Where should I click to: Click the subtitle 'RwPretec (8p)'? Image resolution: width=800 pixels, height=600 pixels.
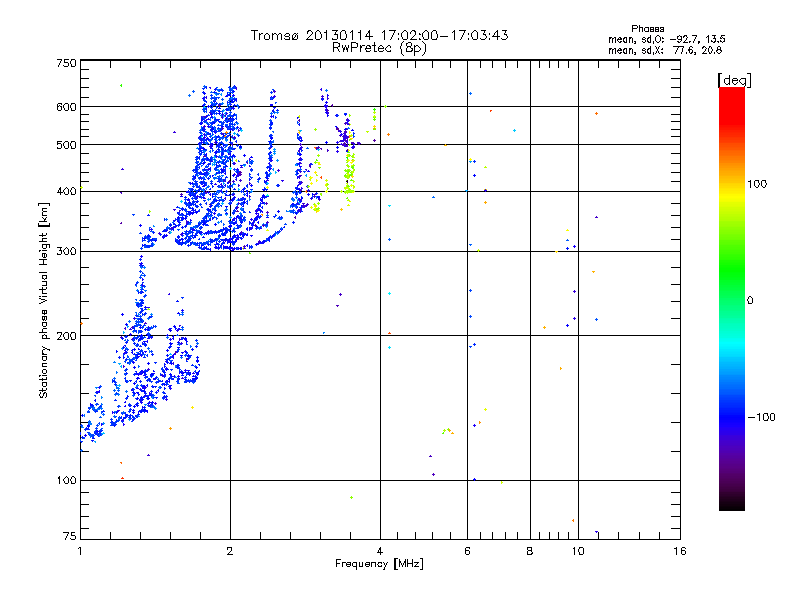coord(379,48)
